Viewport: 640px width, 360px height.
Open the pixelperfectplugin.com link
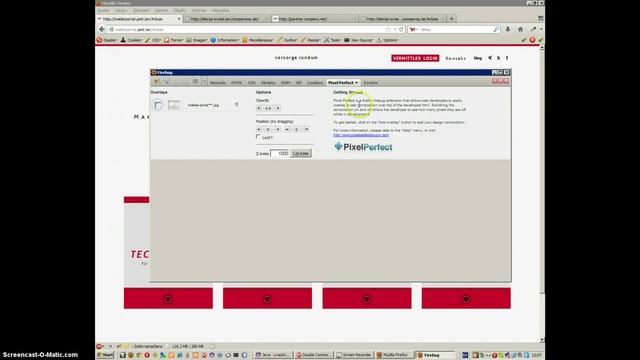coord(361,135)
